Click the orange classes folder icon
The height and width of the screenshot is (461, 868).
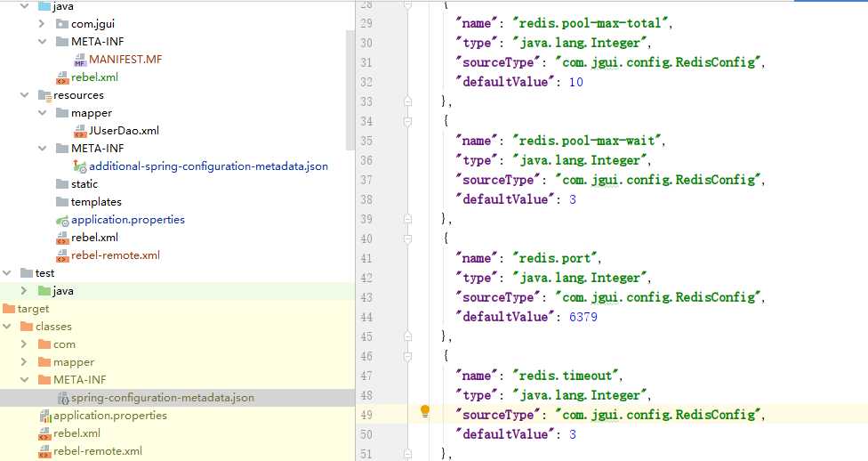tap(27, 327)
